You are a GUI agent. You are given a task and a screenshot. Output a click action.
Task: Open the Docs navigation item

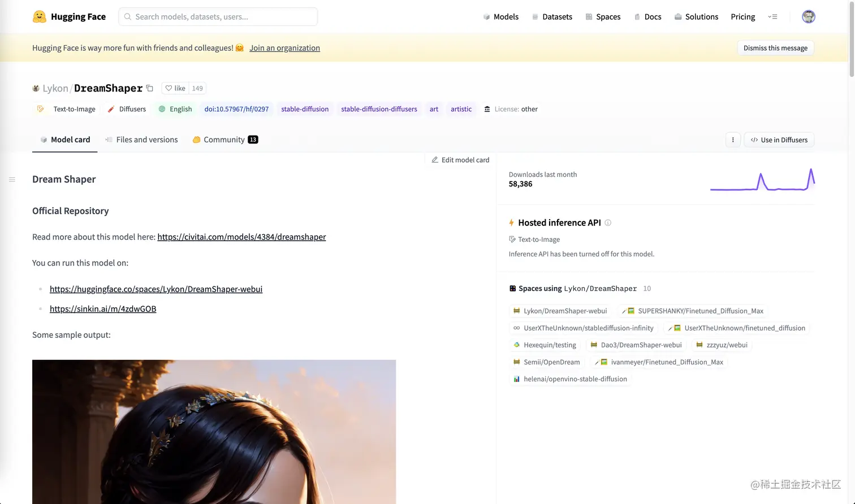[647, 16]
